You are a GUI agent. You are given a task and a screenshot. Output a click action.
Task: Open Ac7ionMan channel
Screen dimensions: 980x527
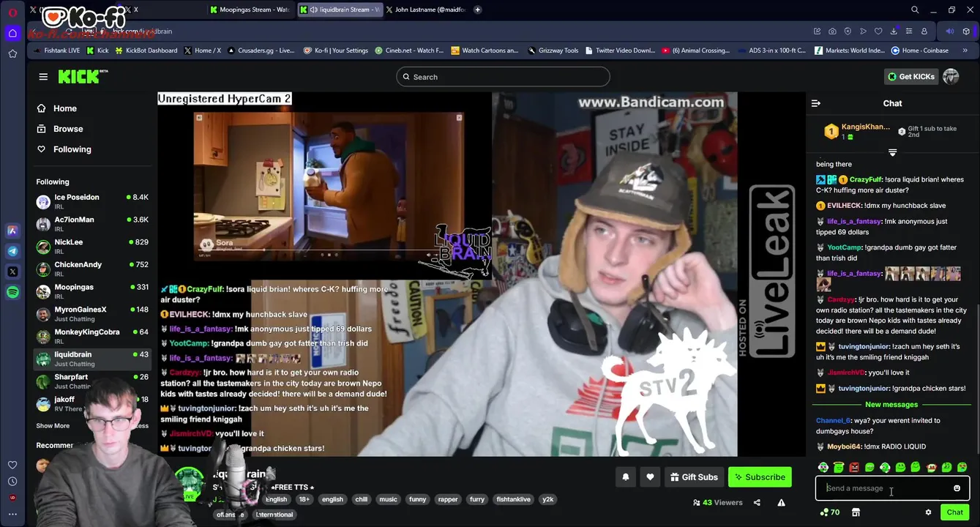pos(92,224)
